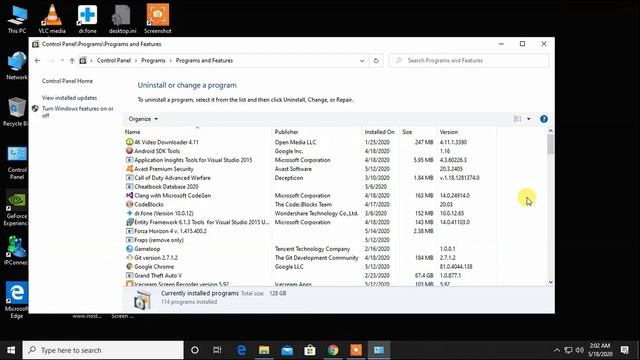
Task: Refresh the Programs and Features list
Action: (376, 60)
